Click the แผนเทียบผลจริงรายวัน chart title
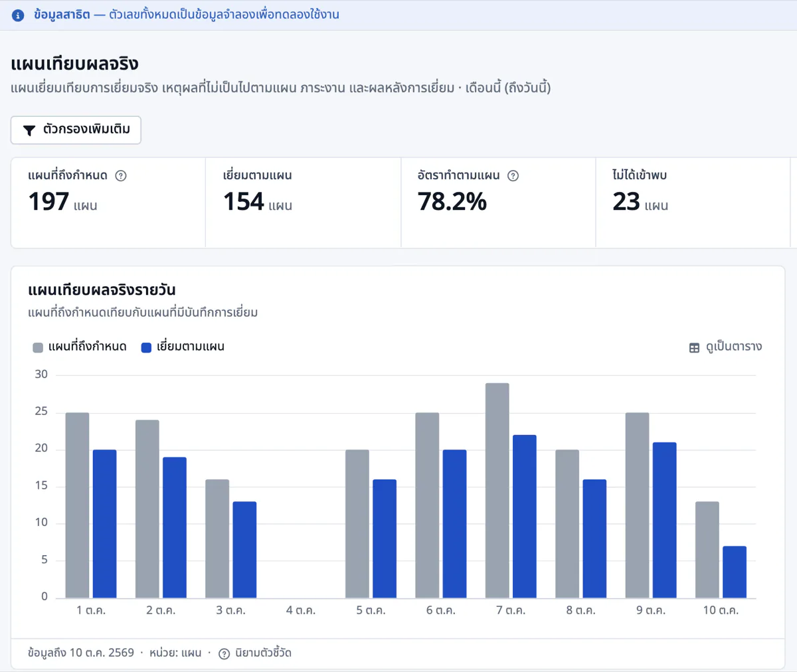Image resolution: width=797 pixels, height=672 pixels. 102,290
